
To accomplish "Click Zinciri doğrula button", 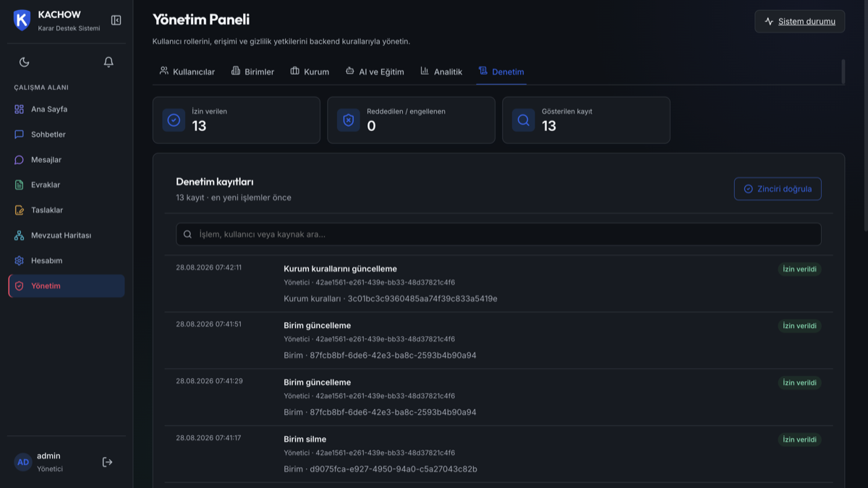I will [778, 189].
